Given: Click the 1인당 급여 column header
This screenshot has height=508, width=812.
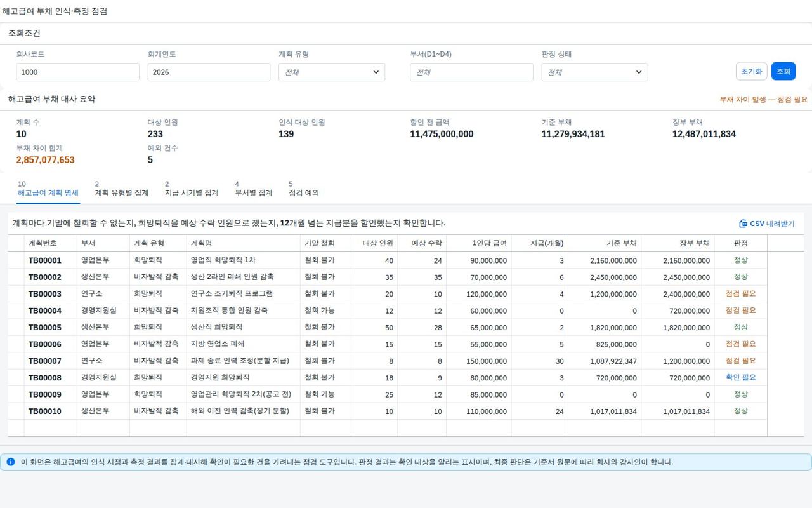Looking at the screenshot, I should [479, 243].
